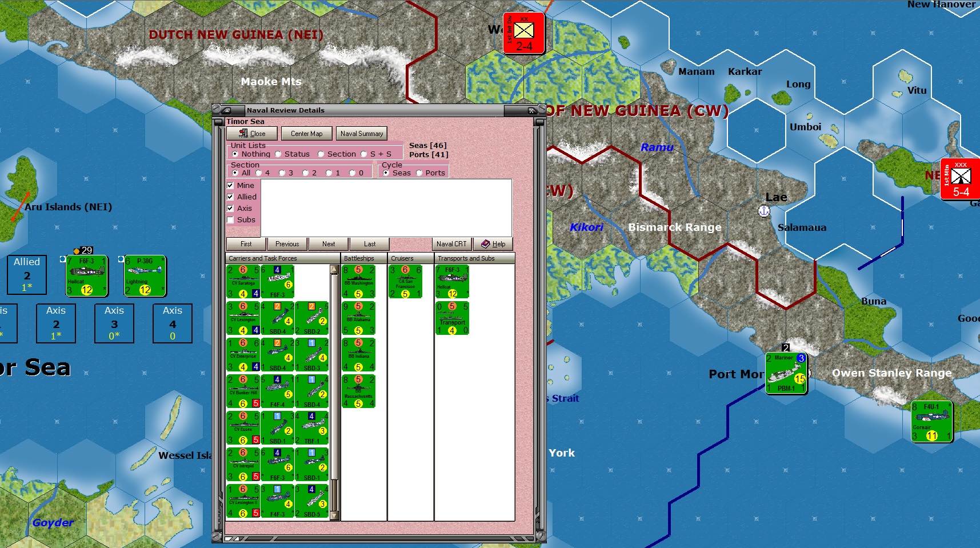980x548 pixels.
Task: Open the Naval CRT
Action: pos(451,244)
